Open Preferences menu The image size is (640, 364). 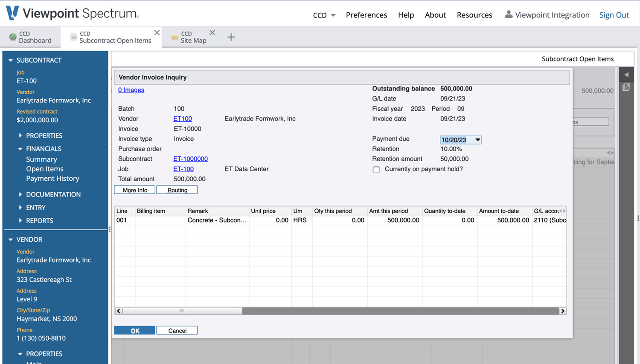coord(367,15)
